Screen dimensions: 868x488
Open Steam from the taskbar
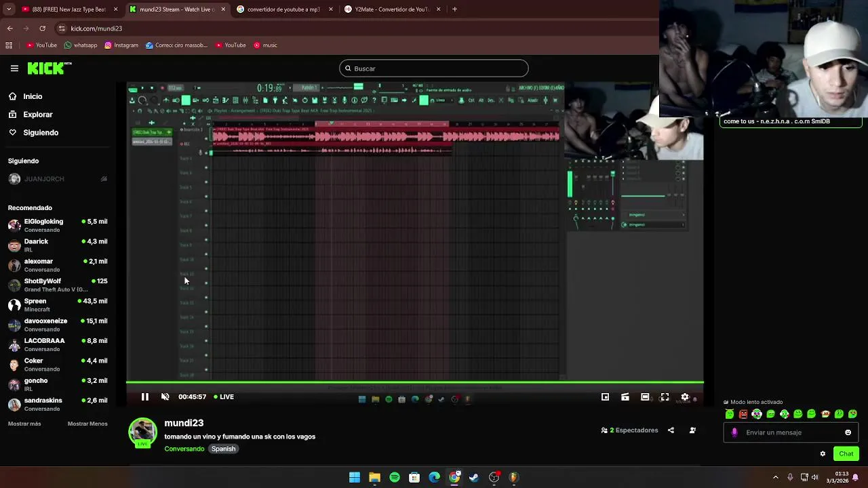pos(474,477)
